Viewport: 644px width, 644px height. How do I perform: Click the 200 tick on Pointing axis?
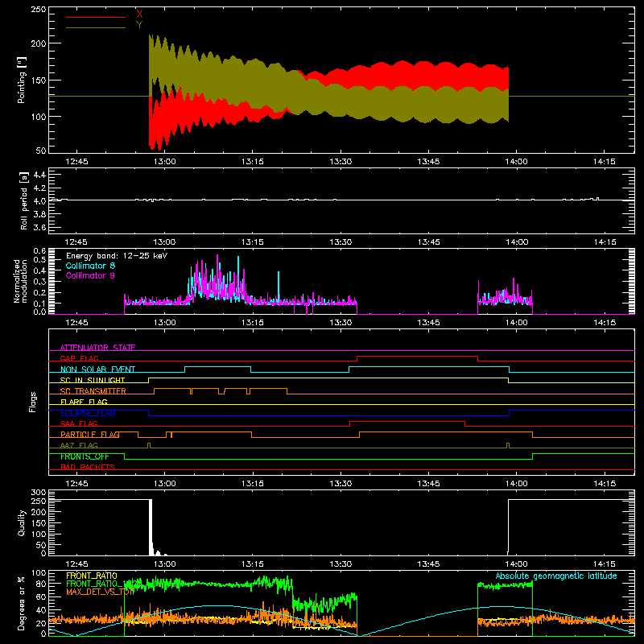click(x=38, y=43)
